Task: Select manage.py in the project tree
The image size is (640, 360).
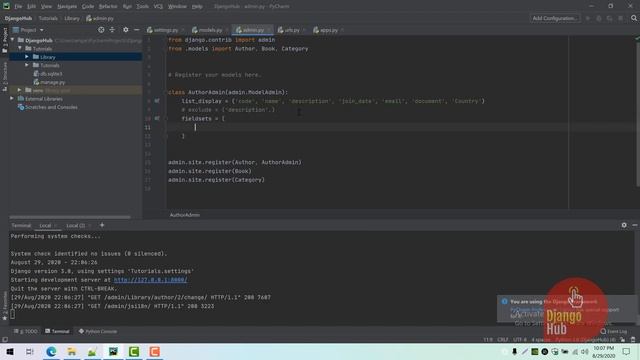Action: [53, 82]
